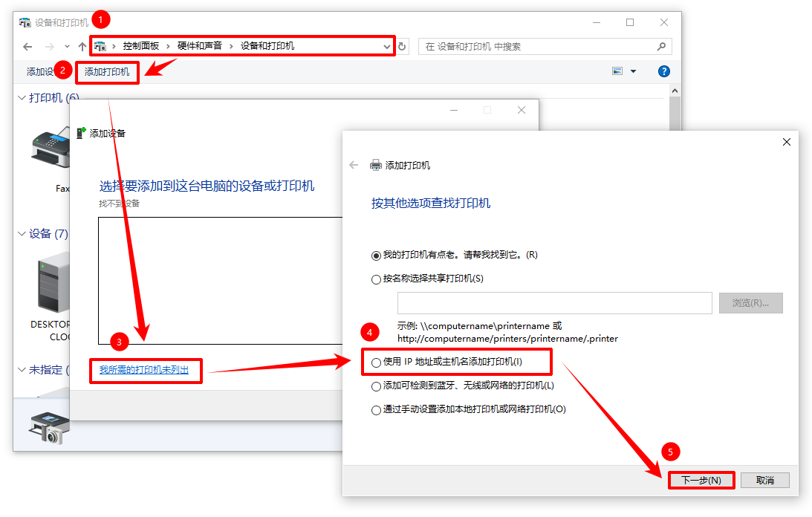Minimize the 添加设备 dialog
812x517 pixels.
tap(454, 110)
